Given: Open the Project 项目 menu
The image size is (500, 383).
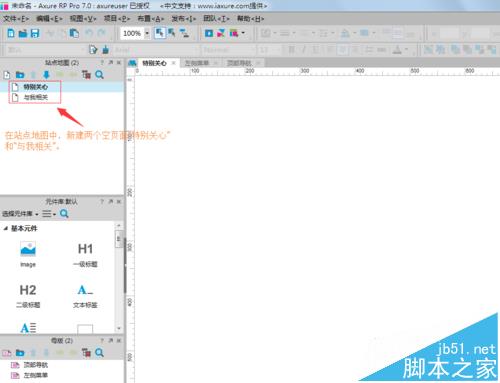Looking at the screenshot, I should [x=117, y=19].
